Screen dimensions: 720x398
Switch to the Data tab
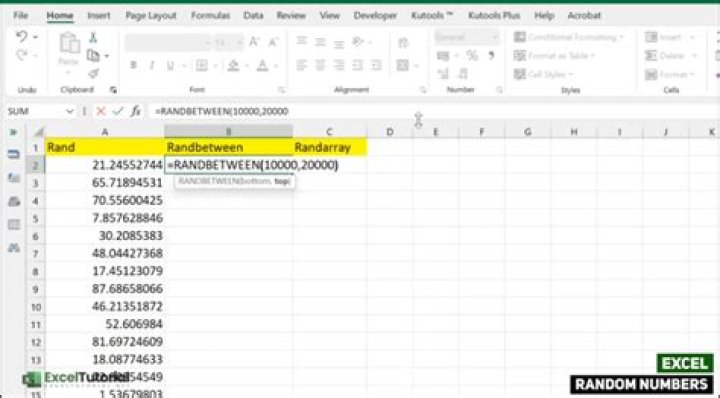[x=253, y=16]
